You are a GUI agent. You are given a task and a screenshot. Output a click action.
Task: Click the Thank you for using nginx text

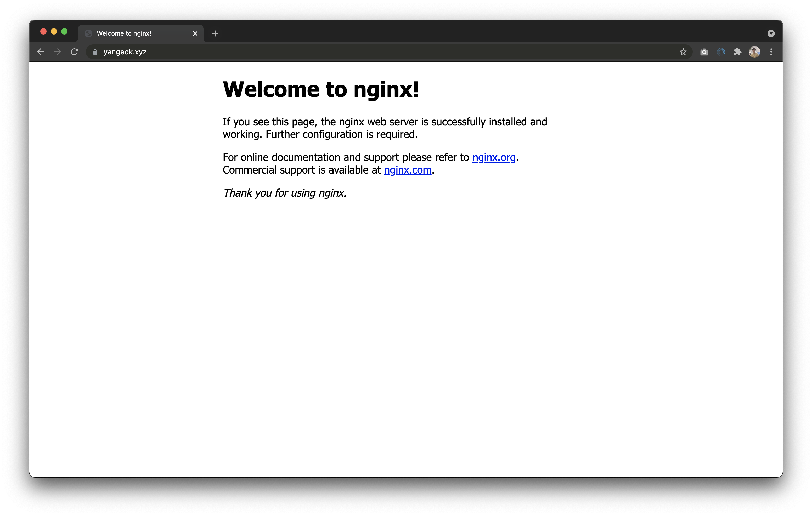(x=285, y=193)
